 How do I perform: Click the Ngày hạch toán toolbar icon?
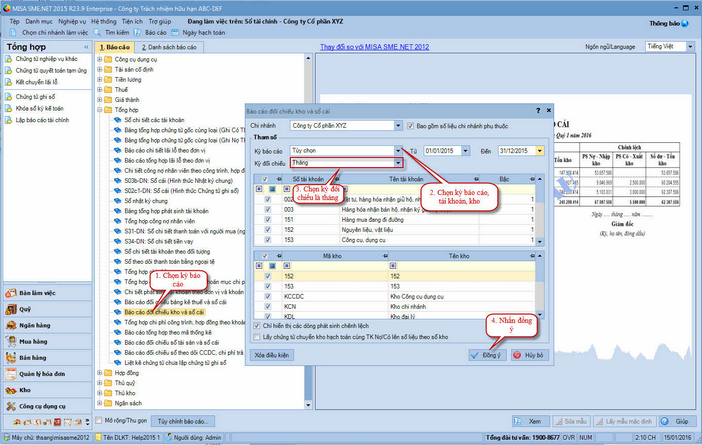pyautogui.click(x=175, y=33)
